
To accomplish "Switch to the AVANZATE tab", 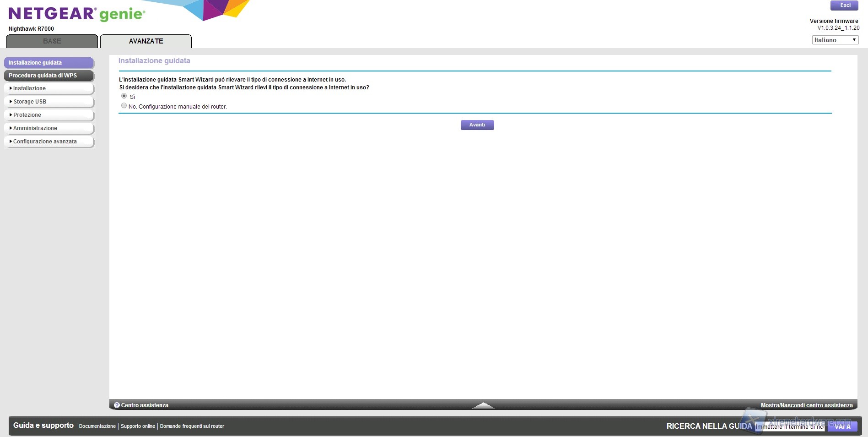I will (x=146, y=41).
